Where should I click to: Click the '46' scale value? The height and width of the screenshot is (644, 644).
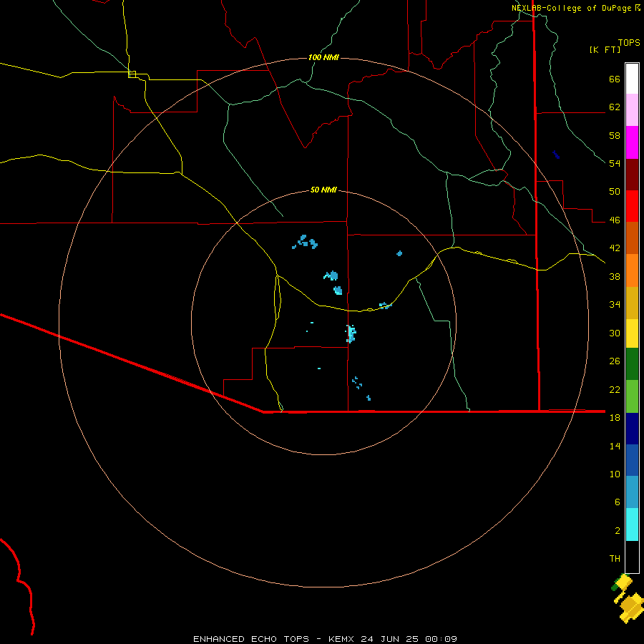pos(615,220)
